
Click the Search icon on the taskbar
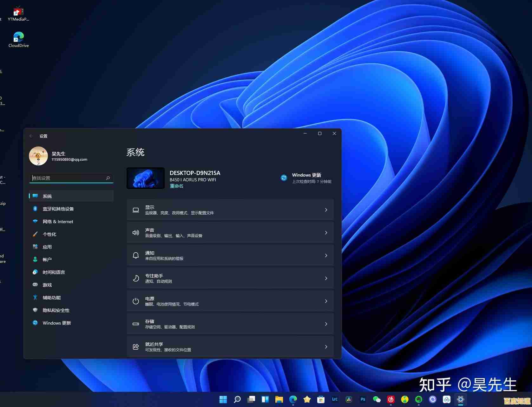pyautogui.click(x=237, y=399)
